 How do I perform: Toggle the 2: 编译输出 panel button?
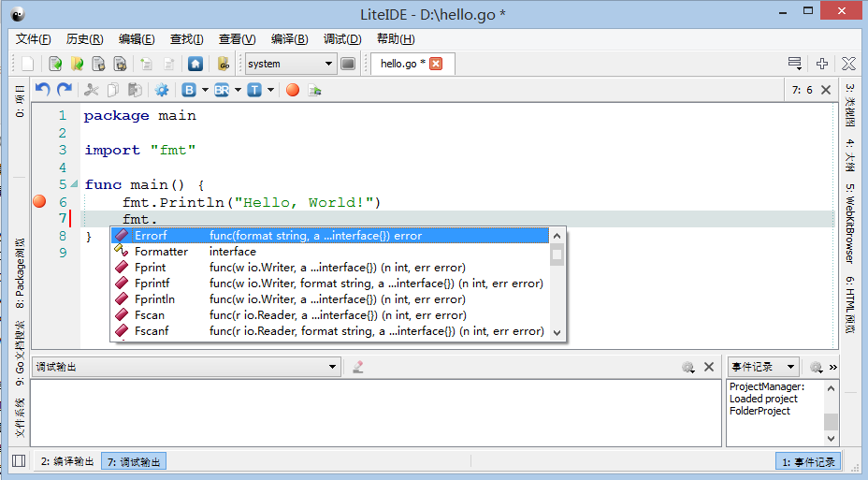pos(67,461)
